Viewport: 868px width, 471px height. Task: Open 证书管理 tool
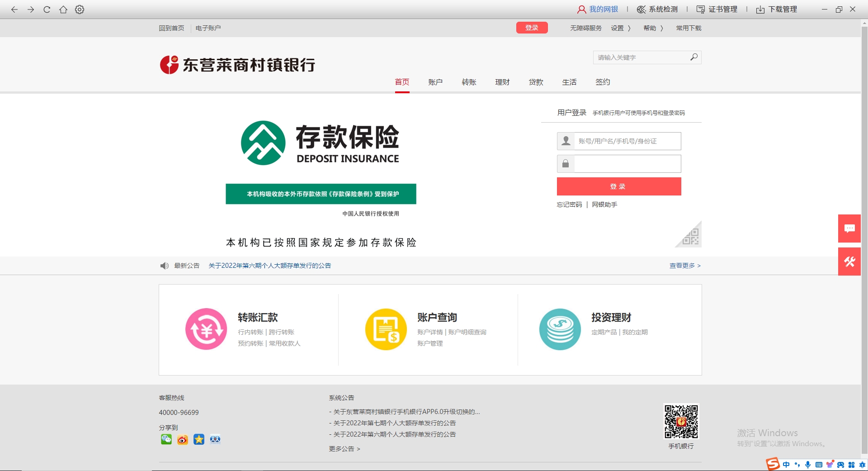[717, 9]
